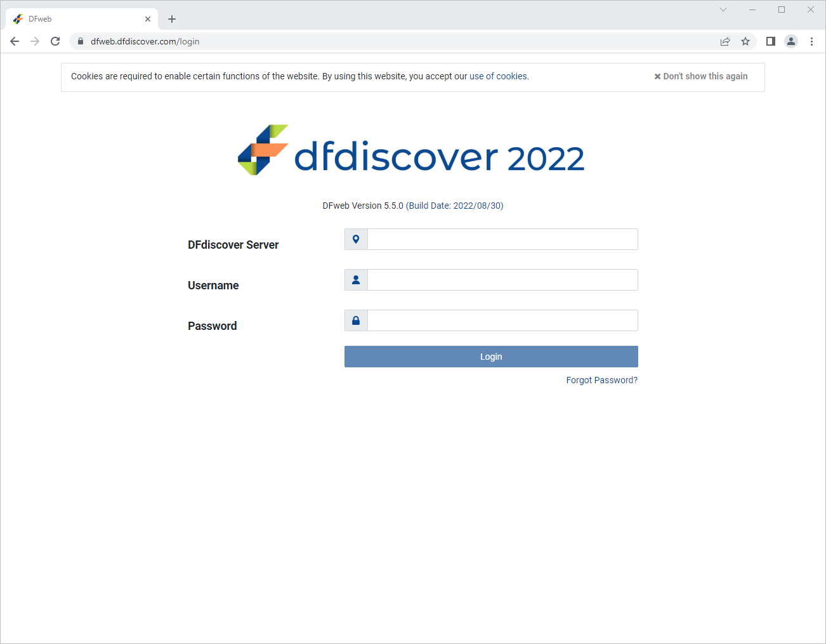826x644 pixels.
Task: Click the padlock site info icon
Action: [80, 41]
